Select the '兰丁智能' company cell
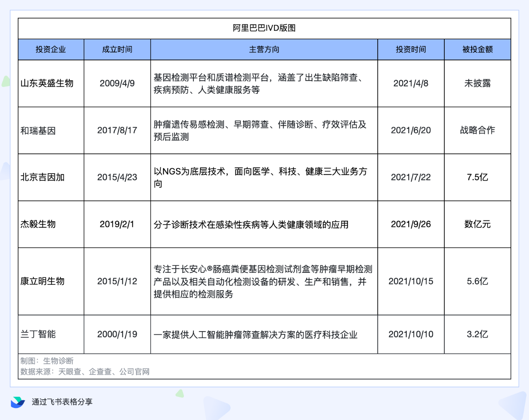The image size is (529, 420). (x=38, y=334)
